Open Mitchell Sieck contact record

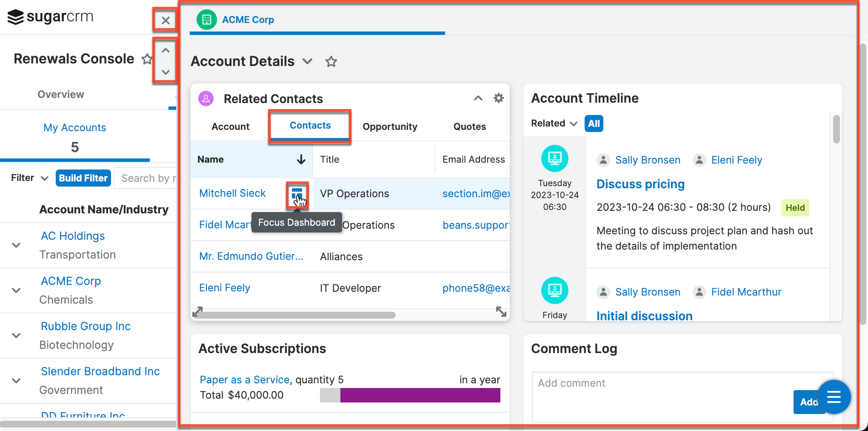click(232, 193)
